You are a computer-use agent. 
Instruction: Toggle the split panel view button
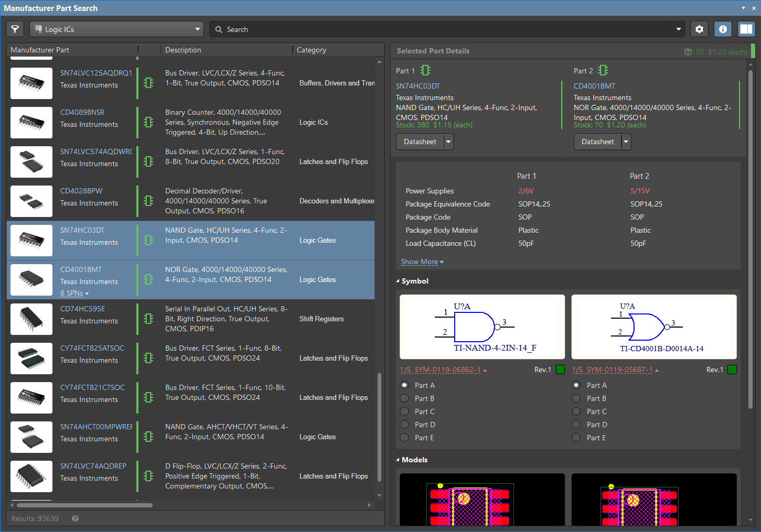tap(746, 29)
